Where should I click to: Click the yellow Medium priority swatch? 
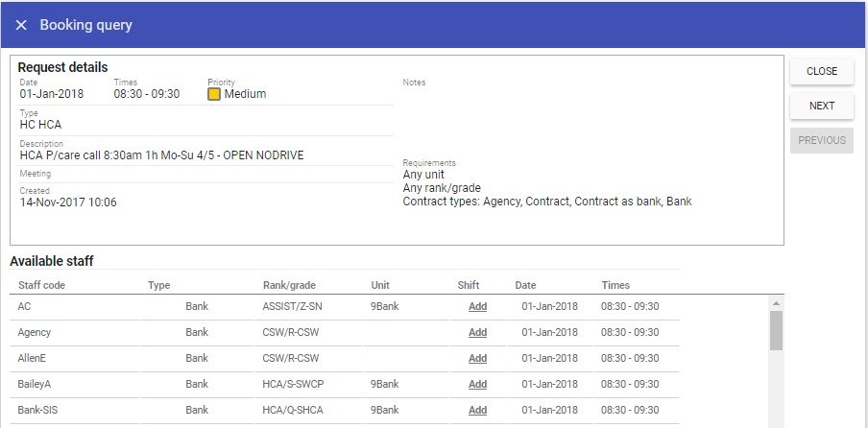214,94
